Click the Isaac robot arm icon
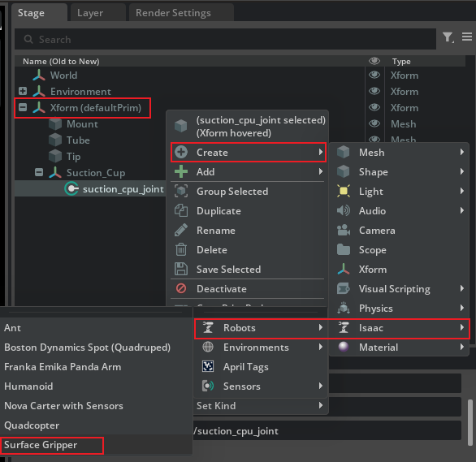 point(344,327)
